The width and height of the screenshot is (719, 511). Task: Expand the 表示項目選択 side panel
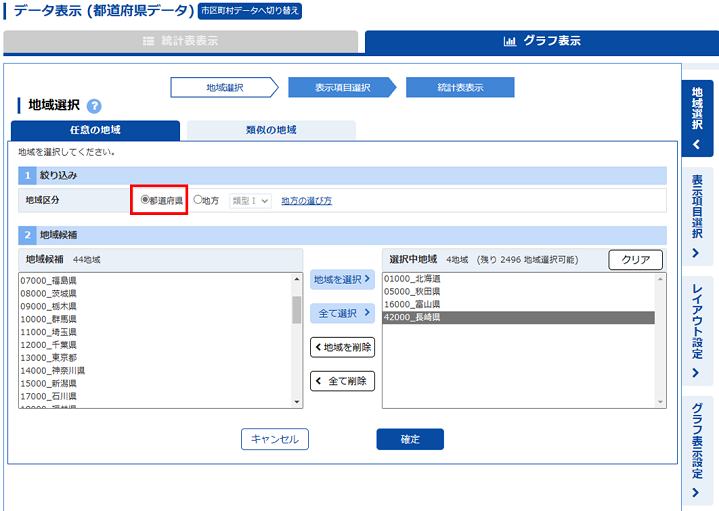697,216
